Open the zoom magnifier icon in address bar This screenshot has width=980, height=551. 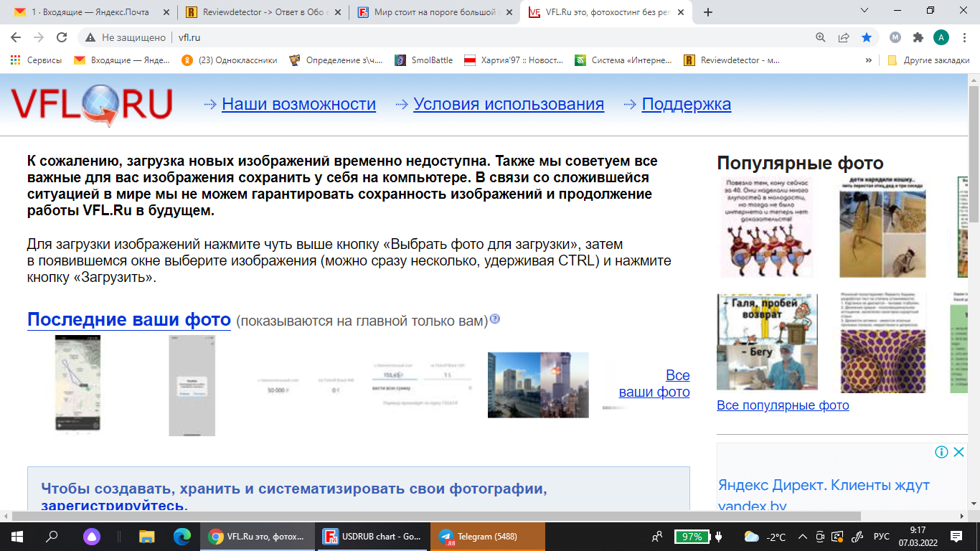pyautogui.click(x=821, y=37)
